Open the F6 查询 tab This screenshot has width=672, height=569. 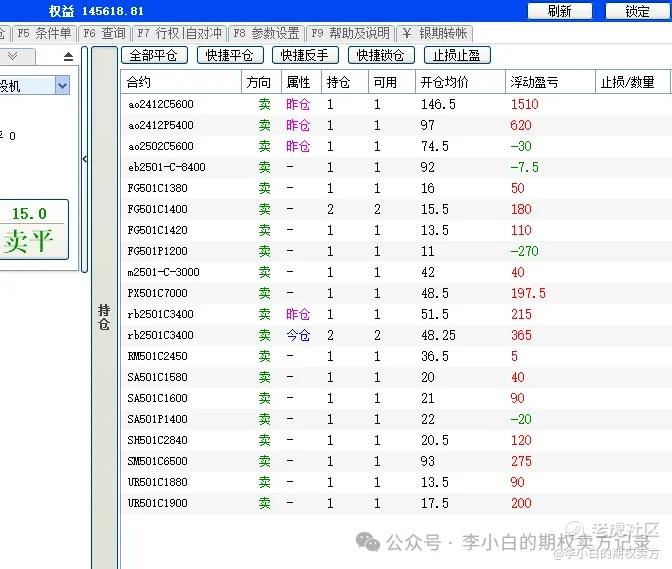tap(104, 33)
